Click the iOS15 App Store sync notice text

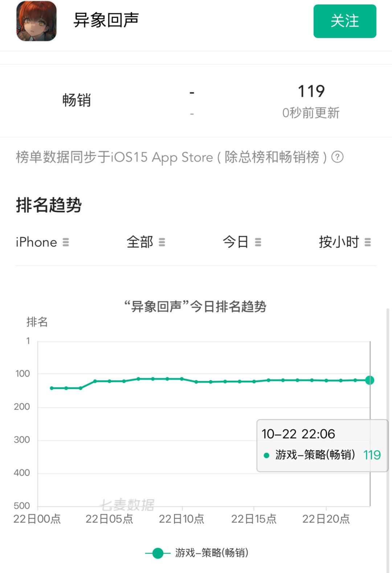[x=171, y=157]
